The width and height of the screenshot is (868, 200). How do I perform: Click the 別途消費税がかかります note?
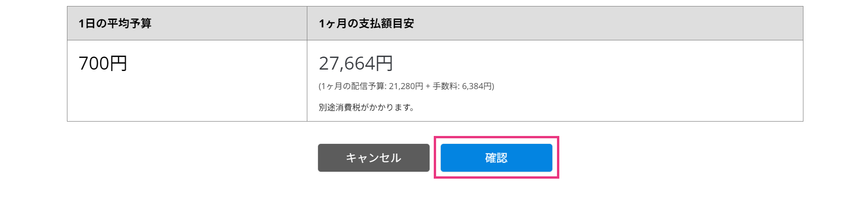point(366,107)
